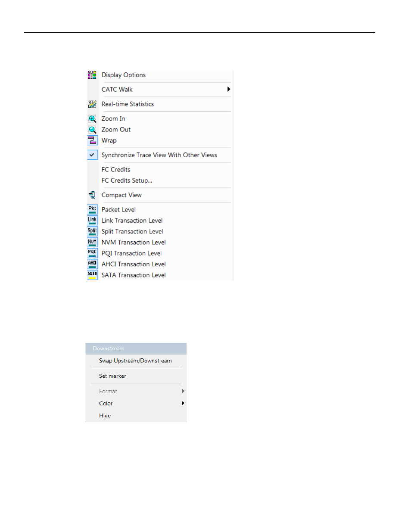Choose Hide from context menu

[x=105, y=416]
